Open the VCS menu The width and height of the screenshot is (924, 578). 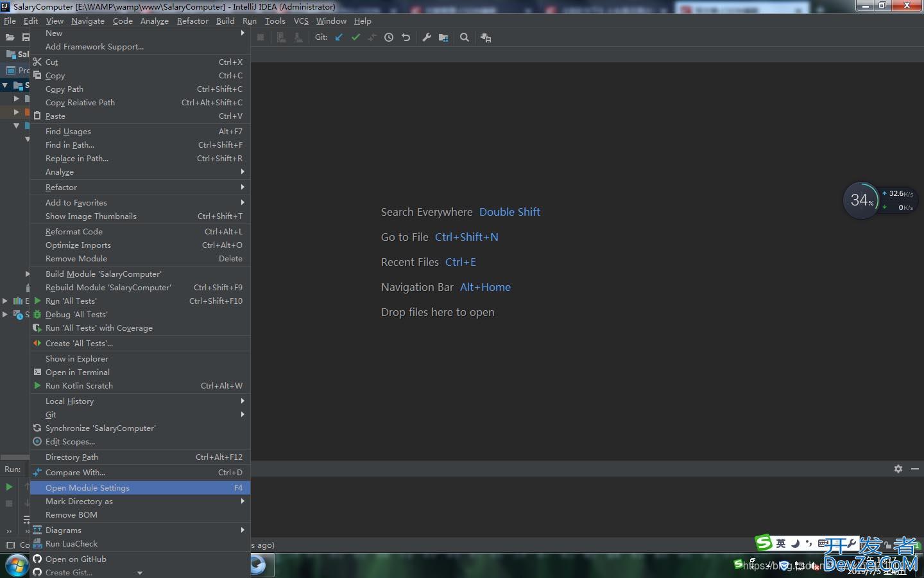pos(301,21)
